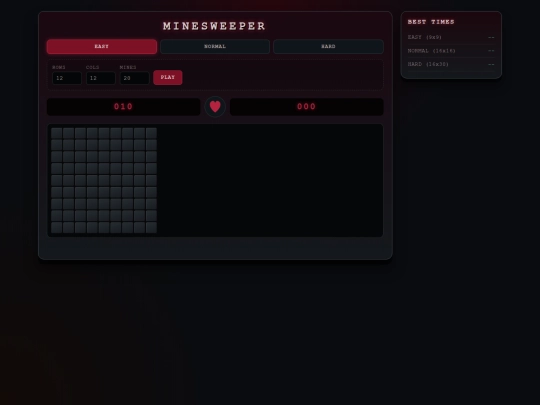Focus the Cols input field
The image size is (540, 405).
[x=101, y=78]
